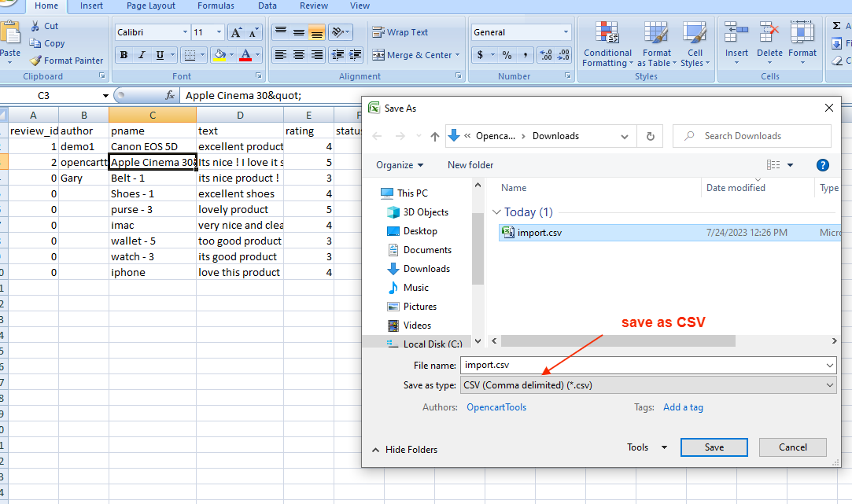Viewport: 852px width, 504px height.
Task: Click the AutoSum sigma icon
Action: [837, 25]
